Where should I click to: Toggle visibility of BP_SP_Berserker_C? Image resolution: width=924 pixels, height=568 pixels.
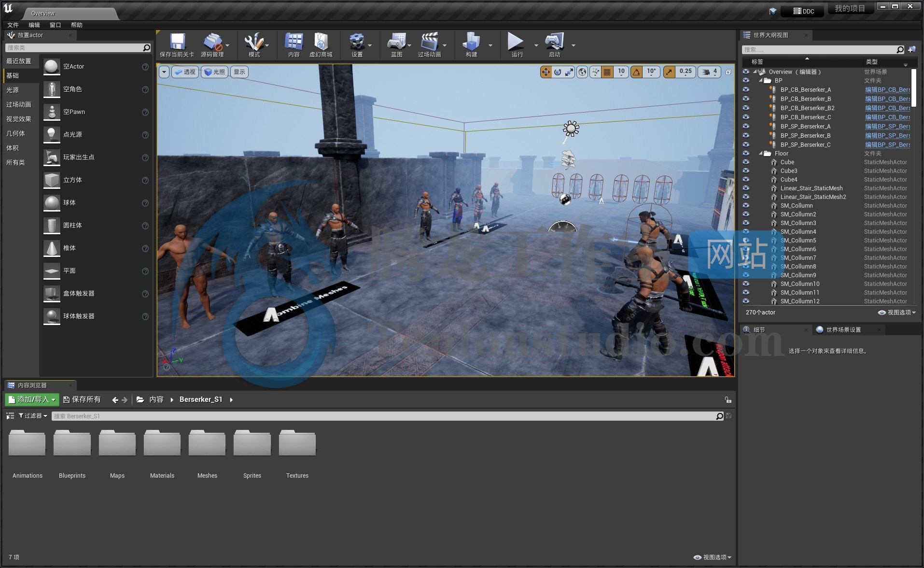(x=746, y=145)
